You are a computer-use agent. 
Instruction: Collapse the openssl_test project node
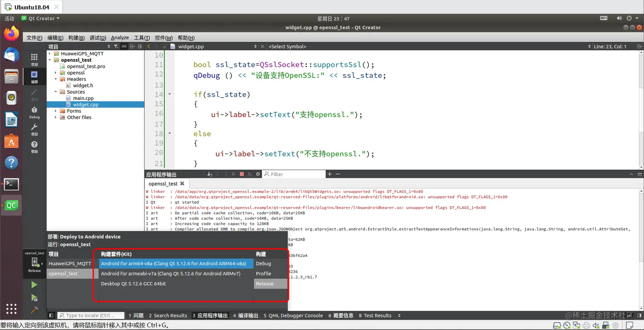(x=50, y=60)
